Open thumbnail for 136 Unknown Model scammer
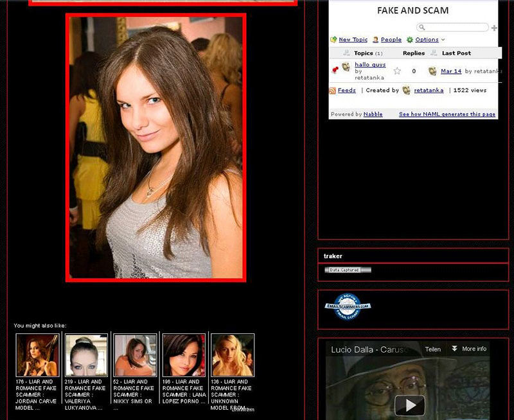This screenshot has width=514, height=420. [233, 355]
